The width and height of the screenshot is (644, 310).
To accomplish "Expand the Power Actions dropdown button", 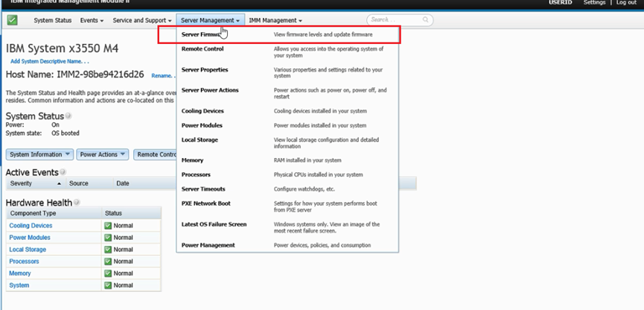I will [x=103, y=154].
